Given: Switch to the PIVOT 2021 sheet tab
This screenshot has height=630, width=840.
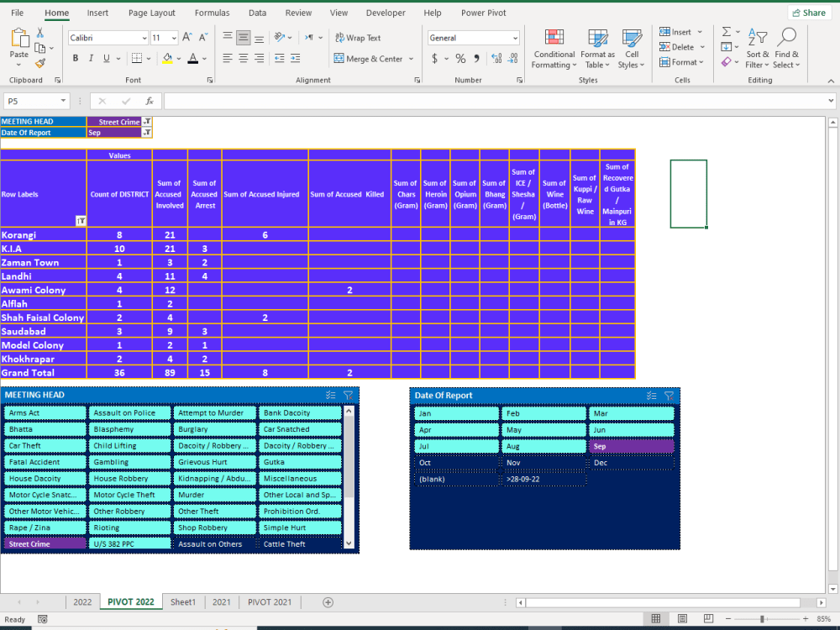Looking at the screenshot, I should pos(270,601).
